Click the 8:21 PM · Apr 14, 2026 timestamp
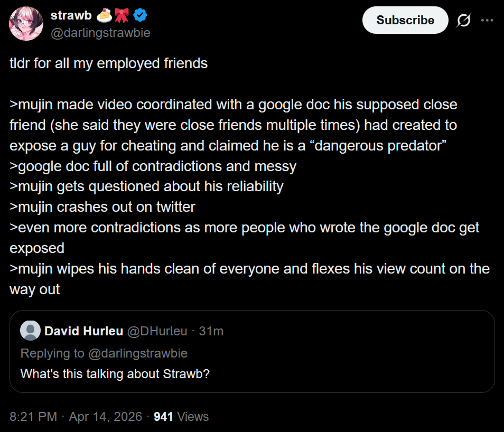504x432 pixels. [x=76, y=416]
